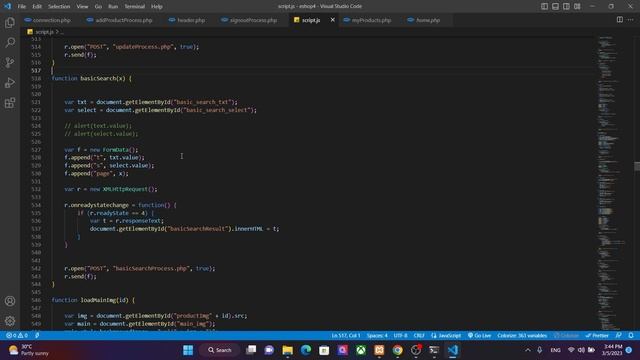This screenshot has width=640, height=360.
Task: Toggle the bottom panel layout icon
Action: coord(556,6)
